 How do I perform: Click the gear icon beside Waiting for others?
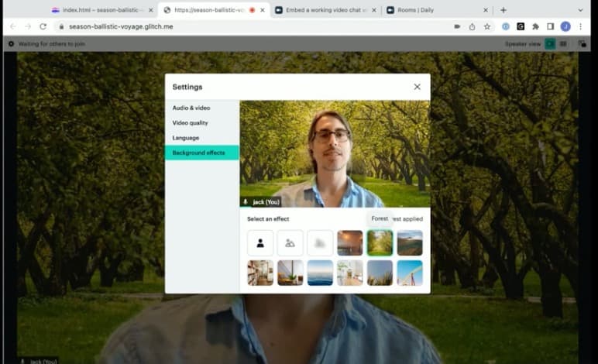[11, 44]
